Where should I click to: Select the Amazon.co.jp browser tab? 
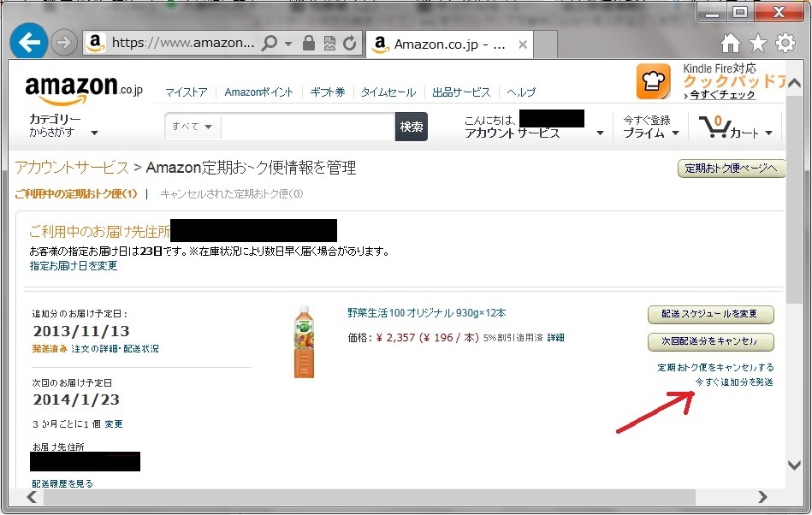pyautogui.click(x=449, y=44)
